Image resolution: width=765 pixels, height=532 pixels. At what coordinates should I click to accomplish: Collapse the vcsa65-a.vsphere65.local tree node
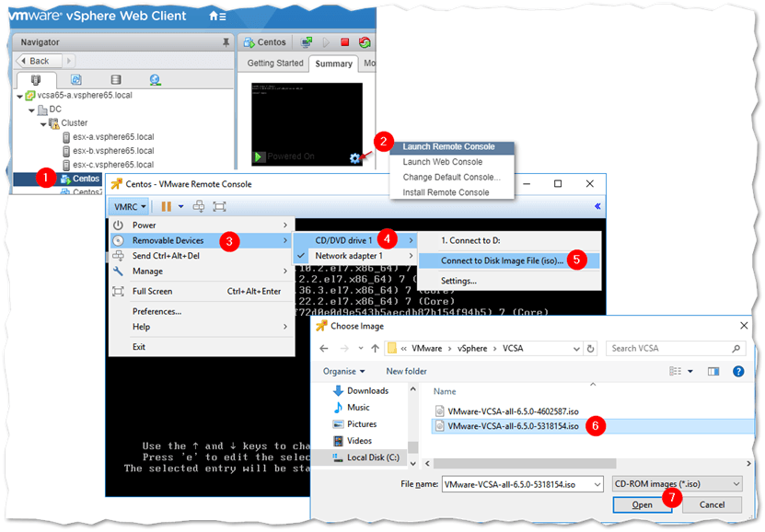click(19, 96)
